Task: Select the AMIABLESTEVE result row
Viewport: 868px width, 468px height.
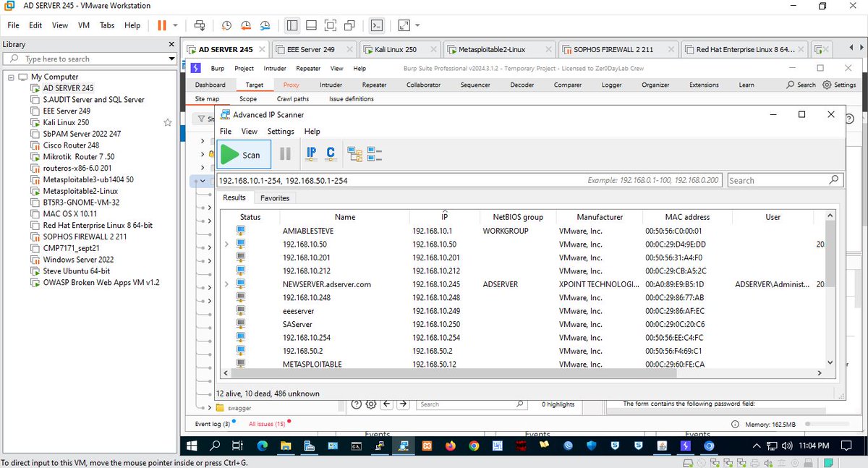Action: [521, 231]
